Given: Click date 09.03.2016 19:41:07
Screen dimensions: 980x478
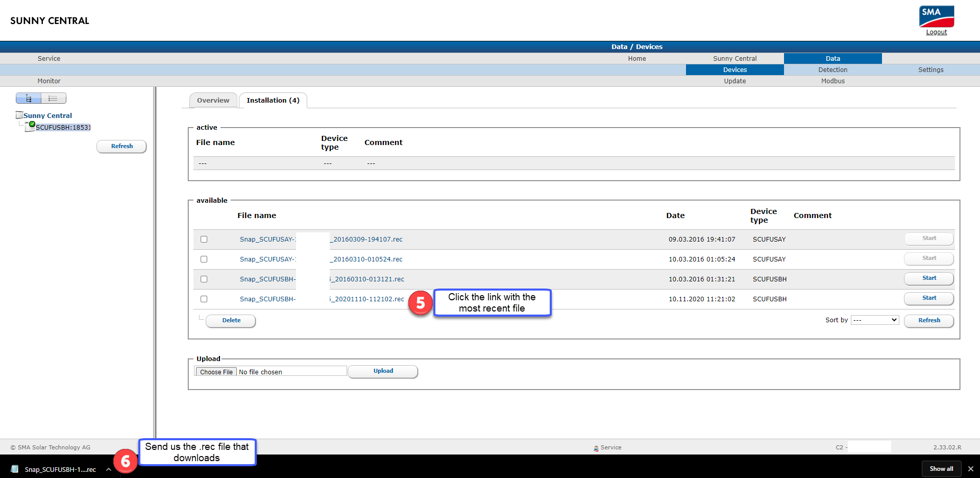Looking at the screenshot, I should [x=702, y=239].
